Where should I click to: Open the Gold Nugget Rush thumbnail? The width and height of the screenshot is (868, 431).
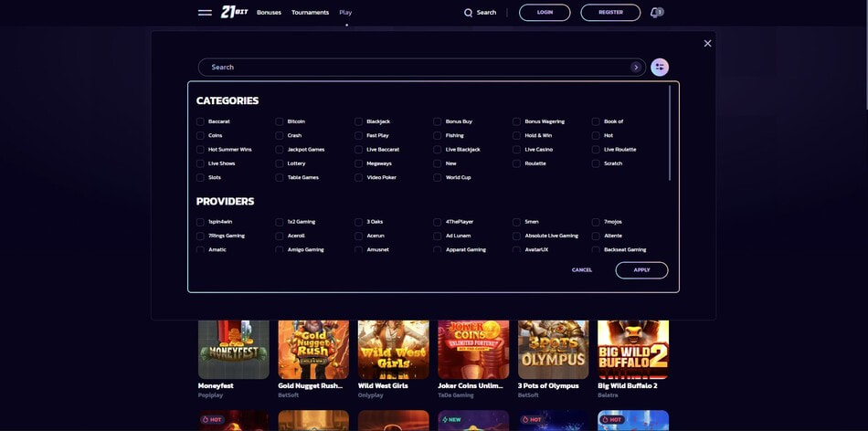pos(313,350)
